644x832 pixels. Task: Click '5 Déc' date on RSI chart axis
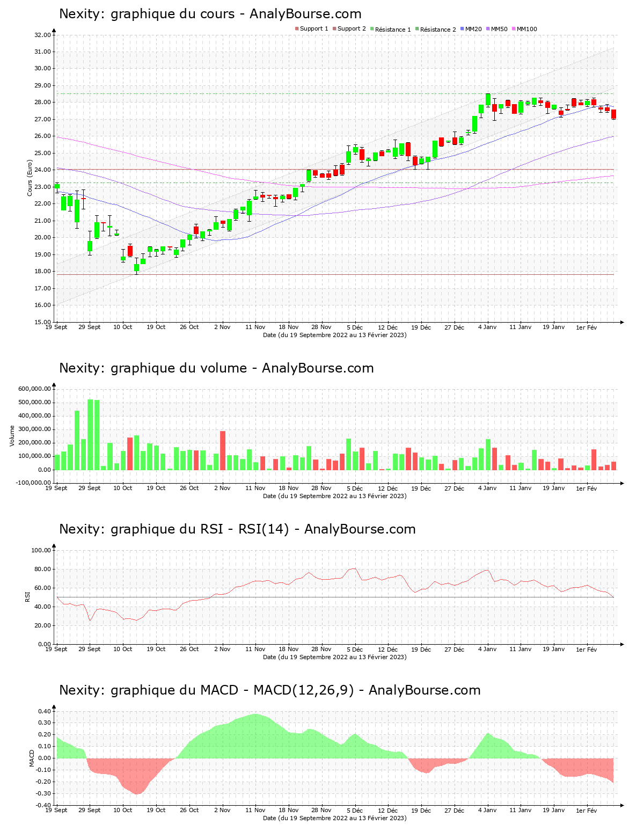(x=355, y=649)
